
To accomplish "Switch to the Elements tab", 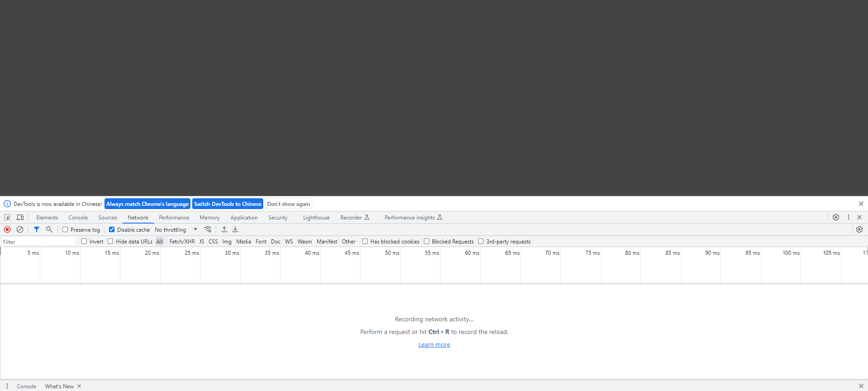I will (47, 218).
